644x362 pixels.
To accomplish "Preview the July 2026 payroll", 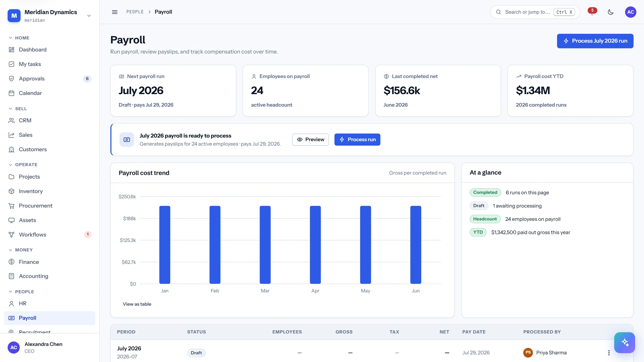I will 310,139.
